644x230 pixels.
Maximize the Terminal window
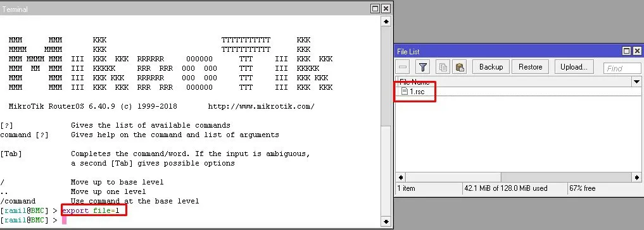point(375,9)
